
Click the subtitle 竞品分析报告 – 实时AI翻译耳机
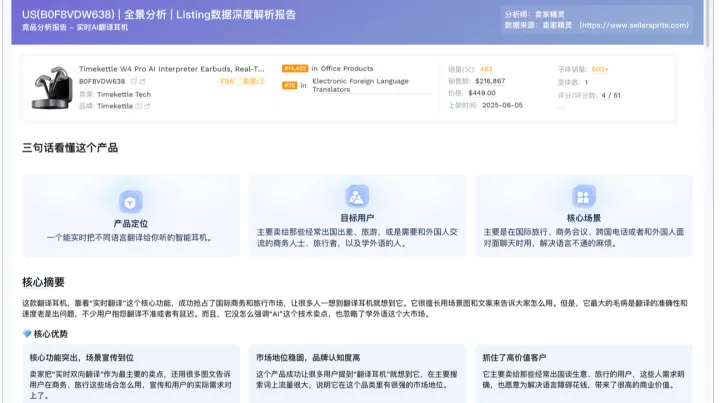click(x=75, y=28)
